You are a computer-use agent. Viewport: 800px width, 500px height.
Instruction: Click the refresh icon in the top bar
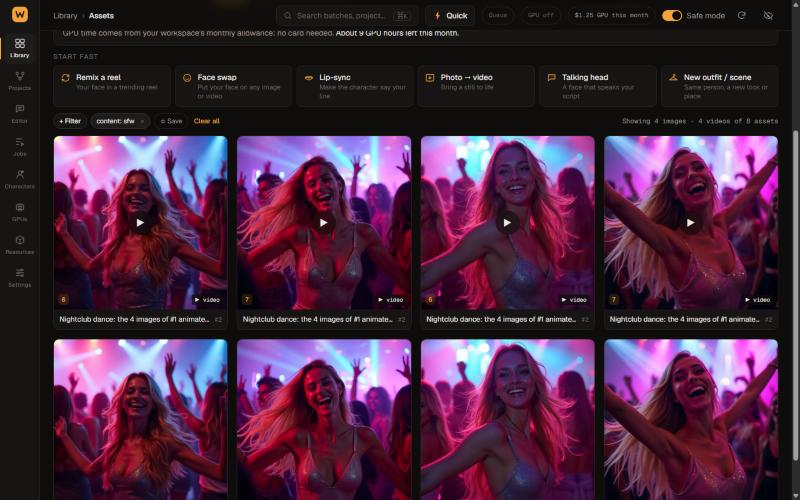point(742,16)
